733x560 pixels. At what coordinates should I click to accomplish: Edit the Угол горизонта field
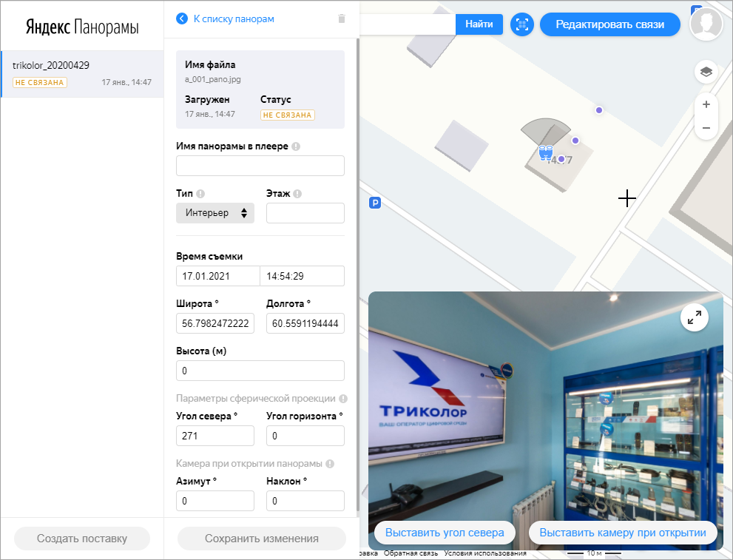(305, 436)
